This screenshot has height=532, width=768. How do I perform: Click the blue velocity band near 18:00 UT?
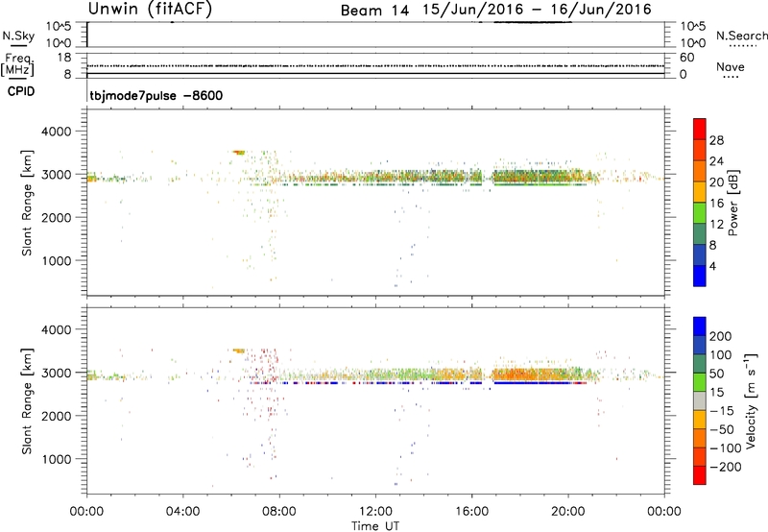point(533,383)
